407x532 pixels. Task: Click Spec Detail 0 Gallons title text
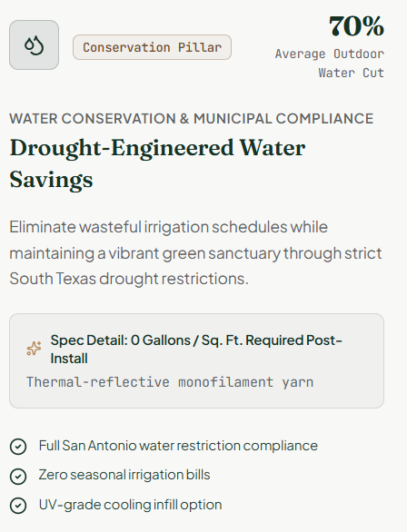(x=196, y=350)
